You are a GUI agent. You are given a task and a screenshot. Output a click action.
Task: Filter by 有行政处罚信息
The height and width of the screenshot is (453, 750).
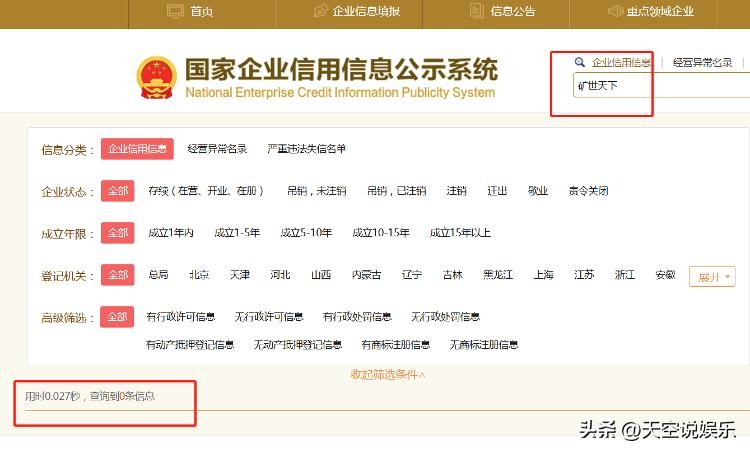(x=357, y=317)
